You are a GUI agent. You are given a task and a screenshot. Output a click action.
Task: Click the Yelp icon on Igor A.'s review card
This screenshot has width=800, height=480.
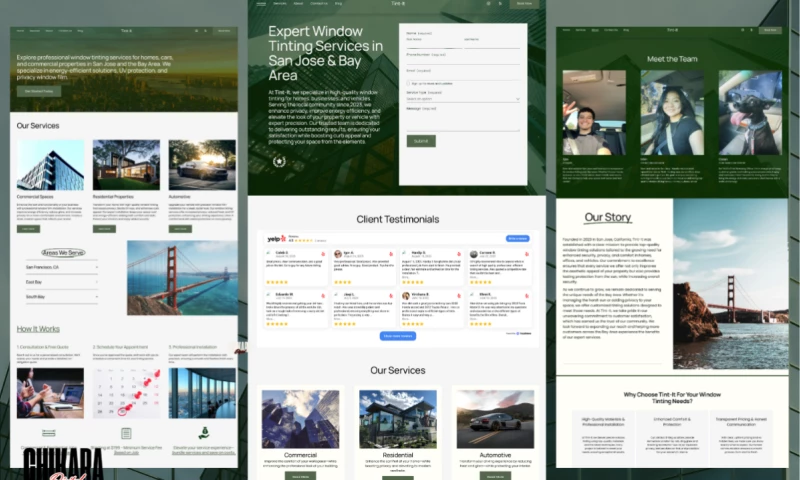pos(391,254)
